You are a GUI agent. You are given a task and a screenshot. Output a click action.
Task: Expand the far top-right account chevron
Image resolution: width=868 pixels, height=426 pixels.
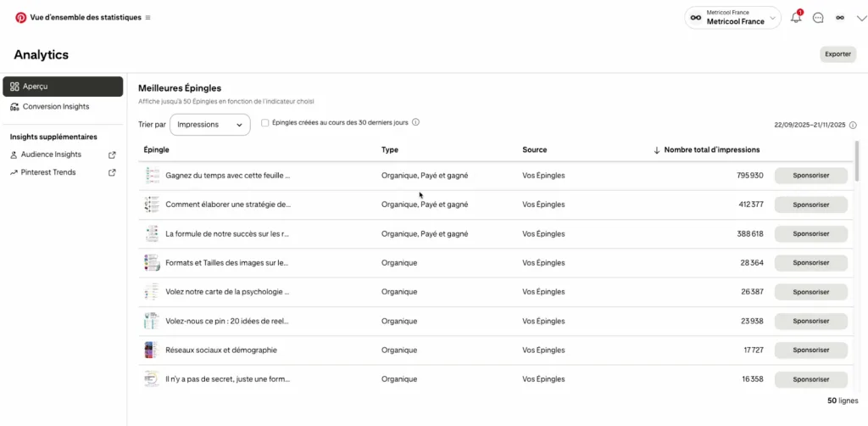click(861, 18)
